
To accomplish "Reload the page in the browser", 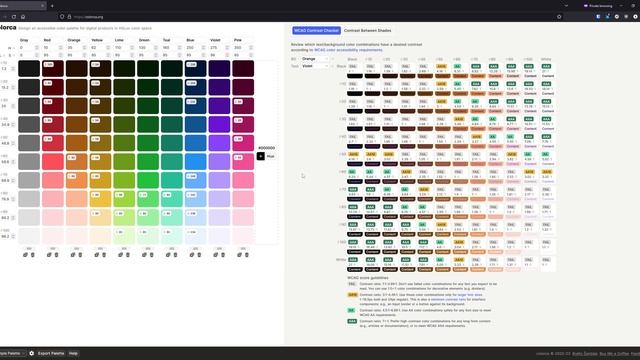I will pyautogui.click(x=14, y=17).
